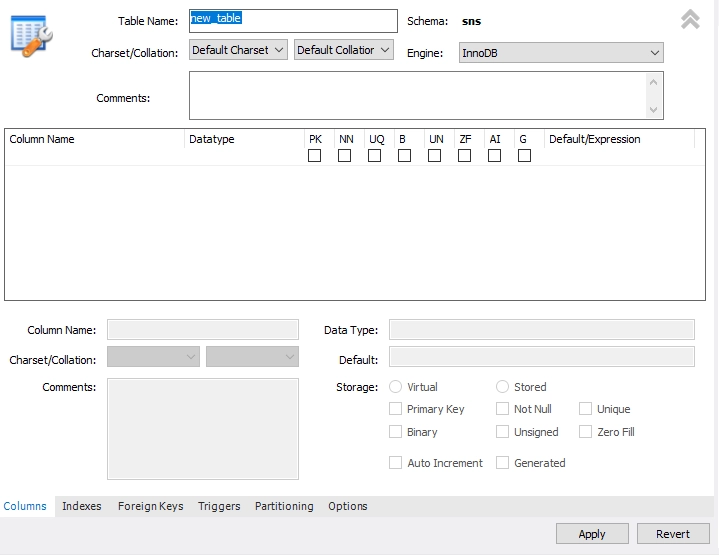Enable the Auto Increment checkbox
The width and height of the screenshot is (719, 555).
395,462
